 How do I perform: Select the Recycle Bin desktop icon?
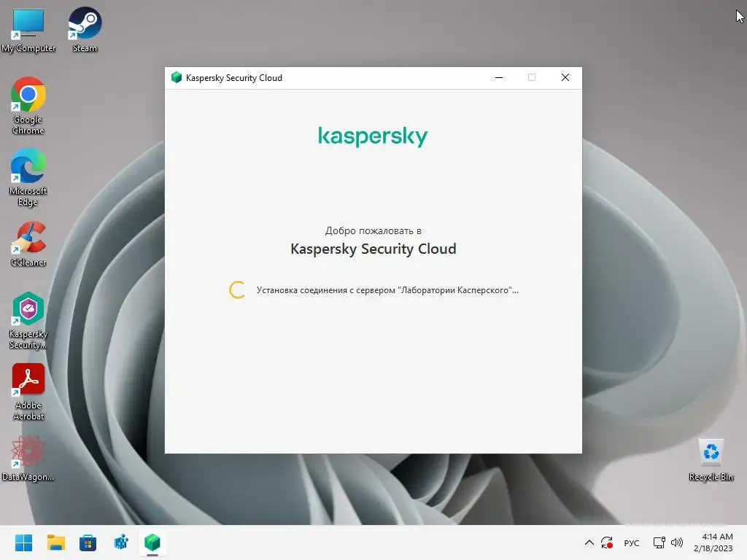click(711, 459)
